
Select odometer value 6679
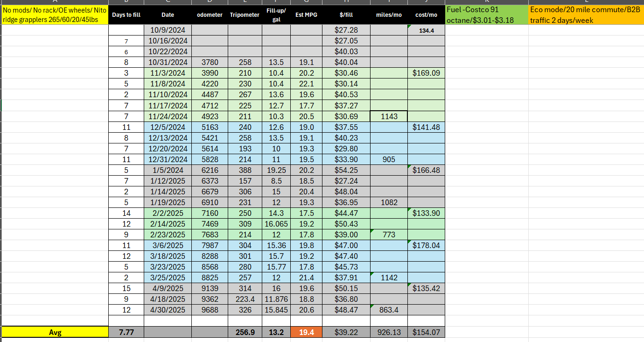tap(210, 192)
